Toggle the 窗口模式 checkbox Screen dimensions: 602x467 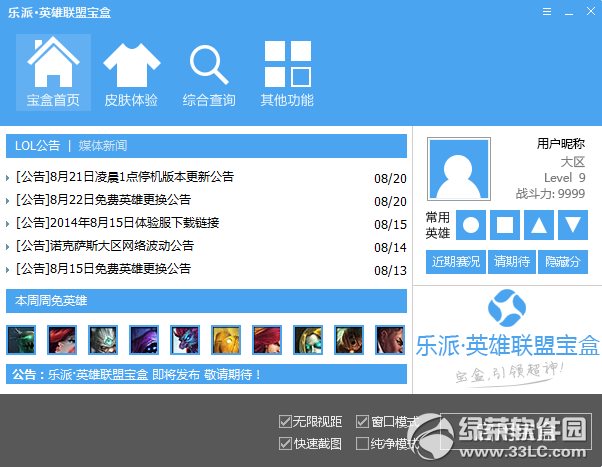coord(362,422)
